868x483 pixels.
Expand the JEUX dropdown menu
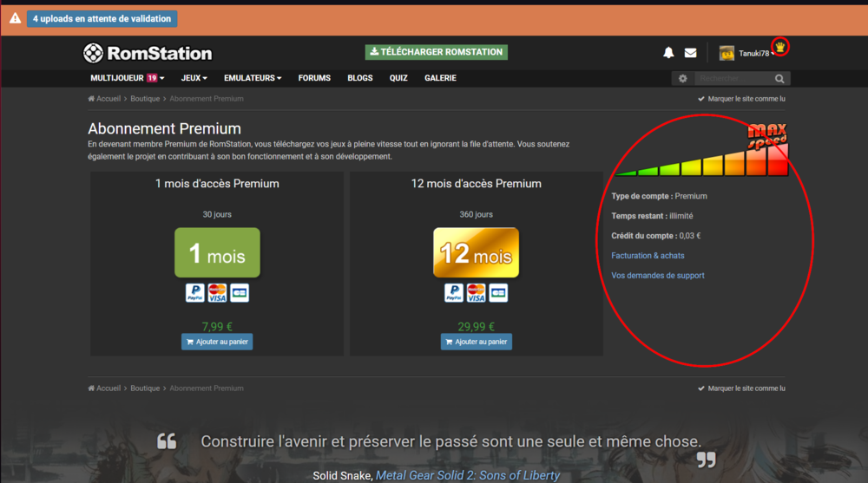coord(194,78)
